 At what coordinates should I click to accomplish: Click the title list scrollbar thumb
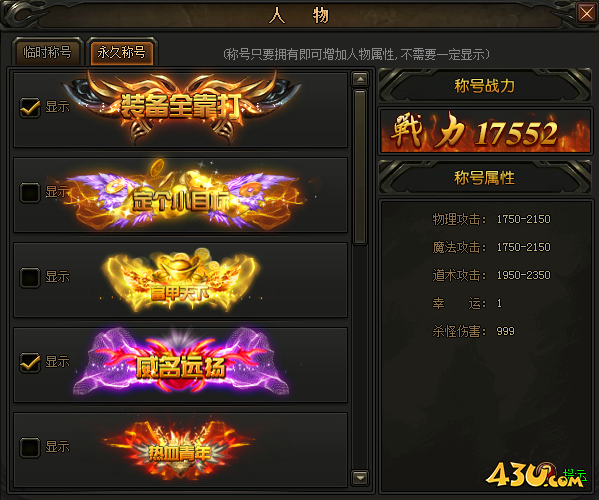tap(360, 167)
